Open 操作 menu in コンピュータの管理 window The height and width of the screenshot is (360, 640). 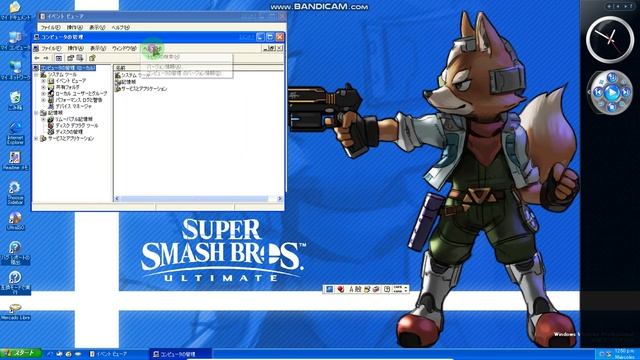click(75, 48)
